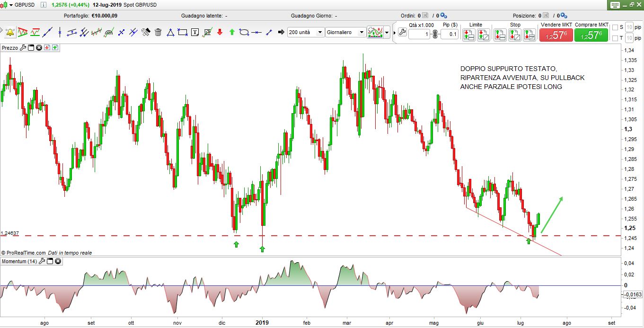Open Momentum indicator settings wrench

pos(42,261)
